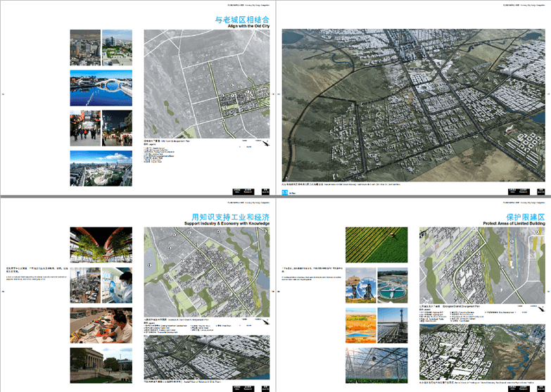The width and height of the screenshot is (551, 392).
Task: Click the legend list under the old city map
Action: tap(159, 155)
